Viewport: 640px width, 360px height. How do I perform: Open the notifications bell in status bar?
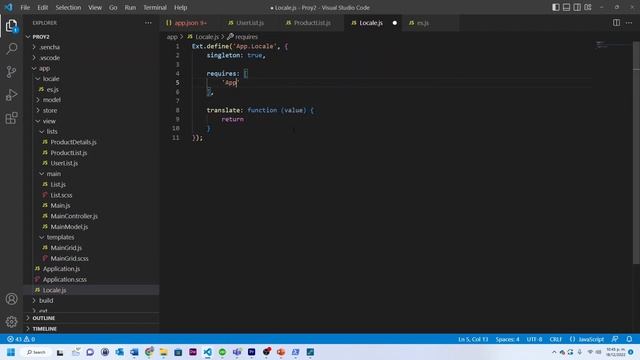click(x=629, y=339)
